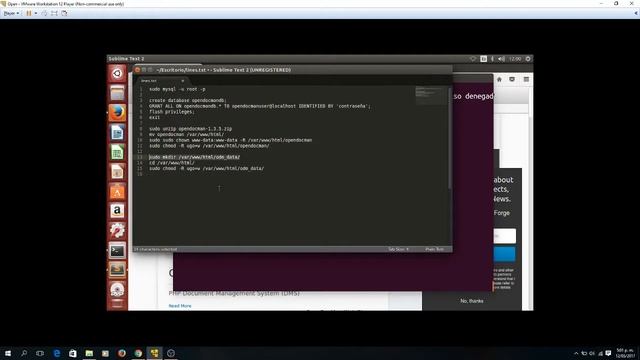Click Firefox Pocket icon in toolbar
Screen dimensions: 640x360
point(512,79)
